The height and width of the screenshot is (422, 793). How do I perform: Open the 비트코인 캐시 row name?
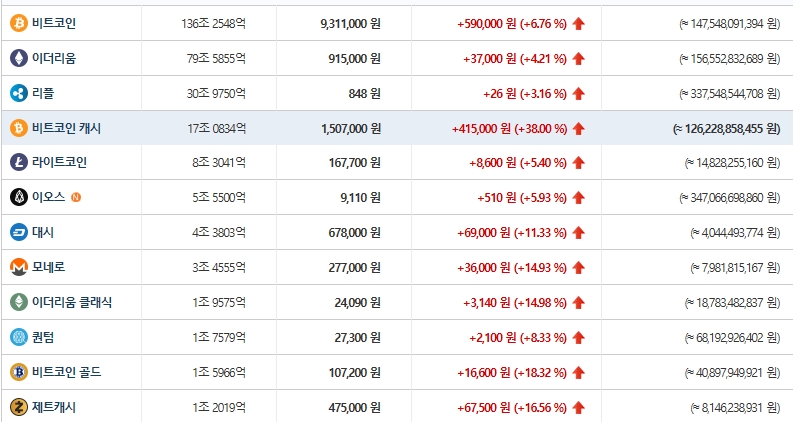(66, 128)
